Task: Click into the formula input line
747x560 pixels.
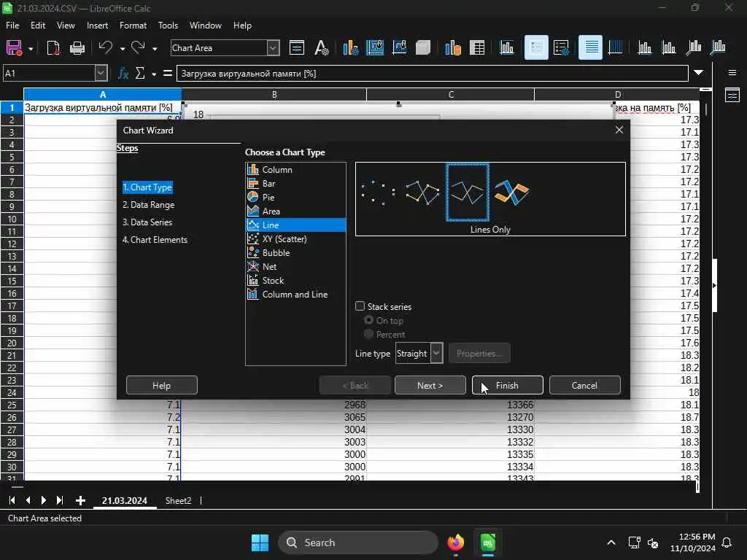Action: (433, 74)
